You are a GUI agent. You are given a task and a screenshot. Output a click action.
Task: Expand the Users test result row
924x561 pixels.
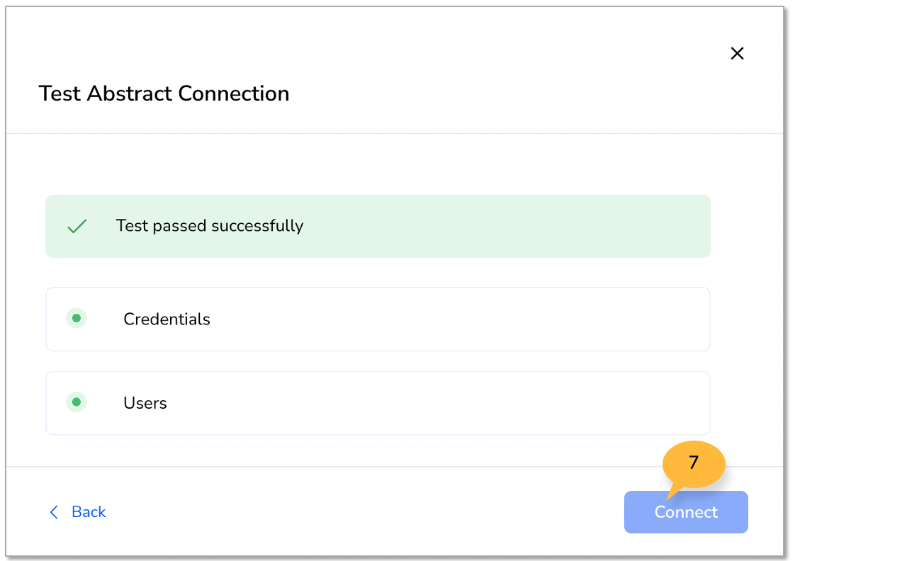378,403
